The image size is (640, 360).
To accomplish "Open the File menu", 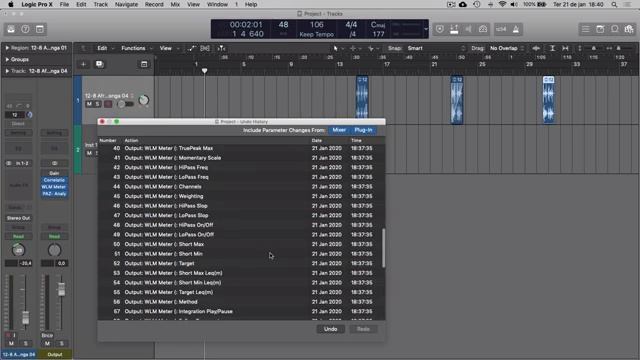I will click(64, 4).
